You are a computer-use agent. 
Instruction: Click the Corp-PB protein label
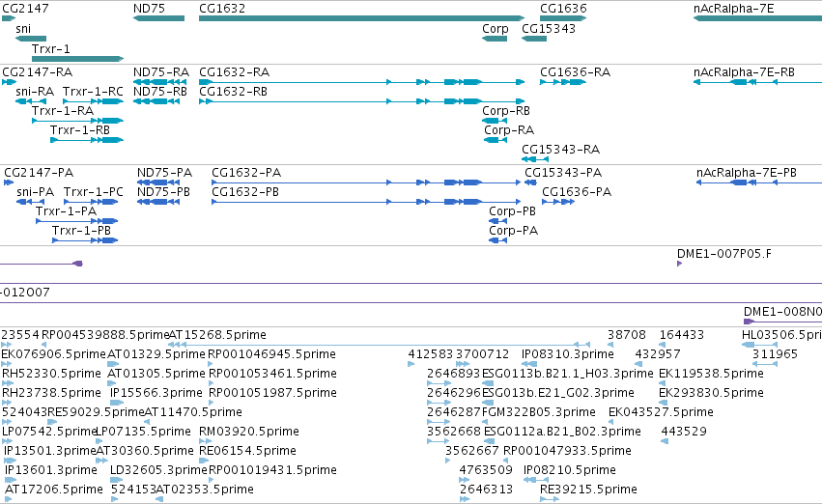[512, 211]
